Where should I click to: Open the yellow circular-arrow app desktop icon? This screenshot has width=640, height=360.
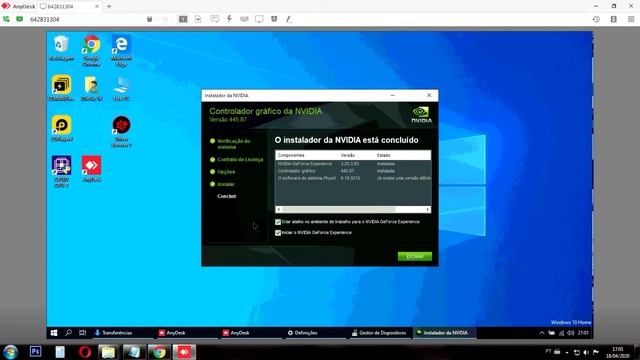coord(61,129)
